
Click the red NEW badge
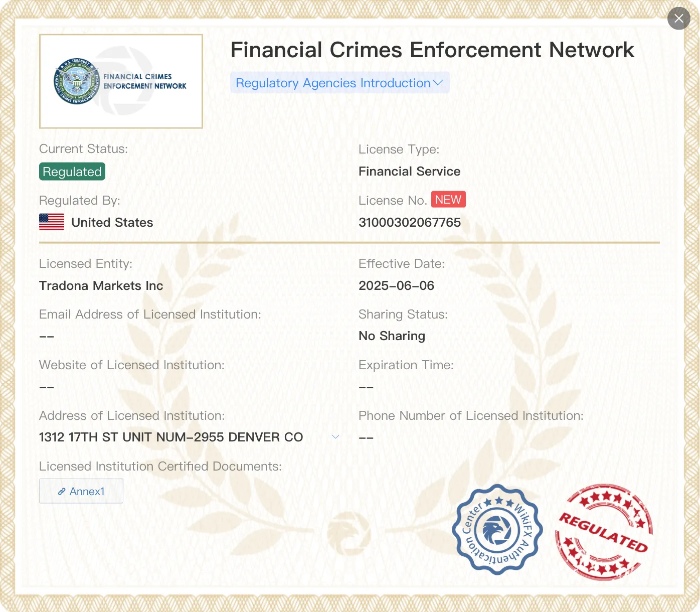(448, 200)
